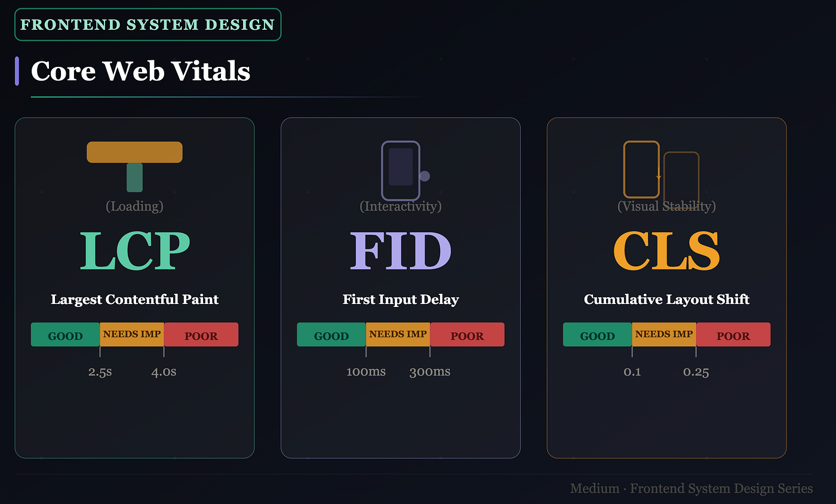Viewport: 836px width, 504px height.
Task: Select the FRONTEND SYSTEM DESIGN badge
Action: [x=147, y=24]
